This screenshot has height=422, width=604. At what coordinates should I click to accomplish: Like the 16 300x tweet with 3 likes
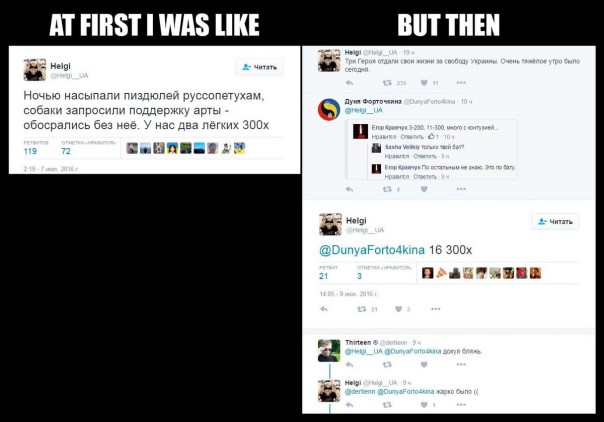[399, 309]
